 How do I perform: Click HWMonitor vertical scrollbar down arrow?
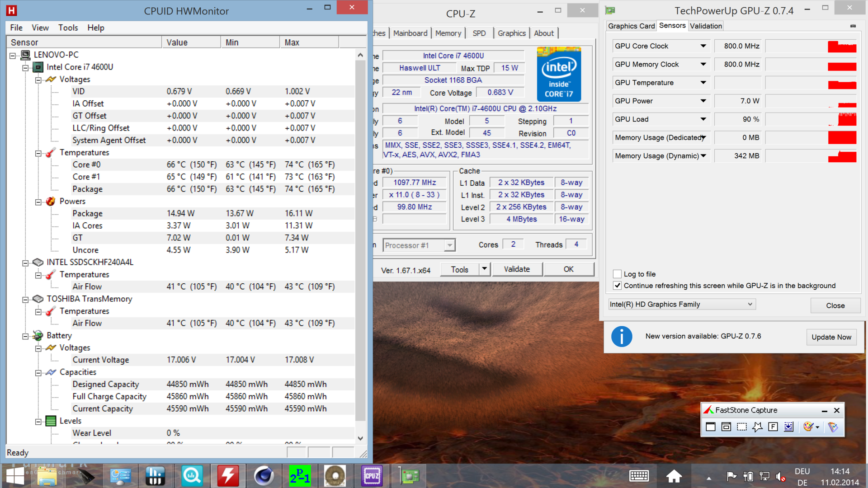[x=360, y=438]
